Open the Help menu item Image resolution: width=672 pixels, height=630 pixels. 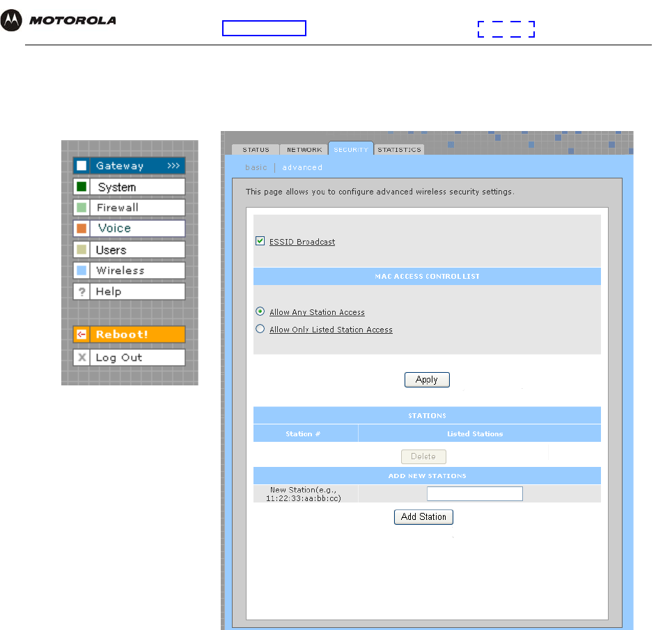pos(129,291)
